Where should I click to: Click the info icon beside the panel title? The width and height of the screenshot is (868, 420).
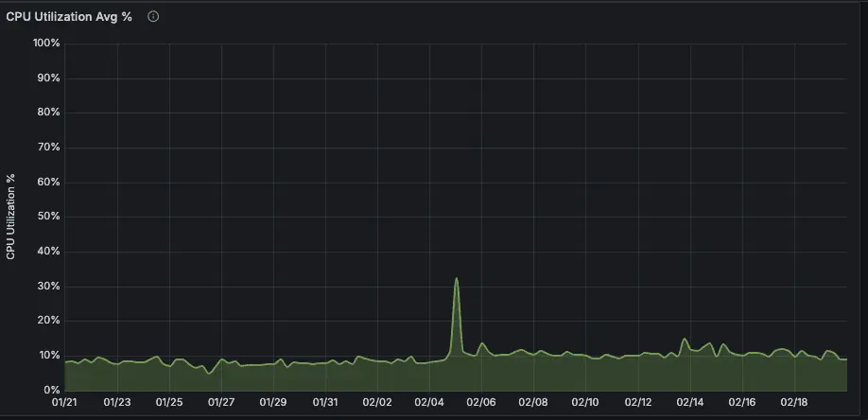pyautogui.click(x=154, y=17)
